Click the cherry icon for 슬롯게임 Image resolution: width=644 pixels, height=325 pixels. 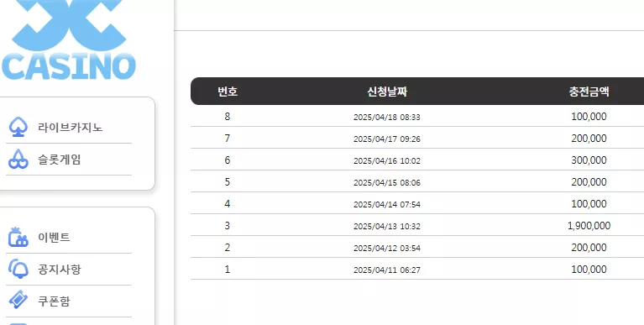pos(18,159)
